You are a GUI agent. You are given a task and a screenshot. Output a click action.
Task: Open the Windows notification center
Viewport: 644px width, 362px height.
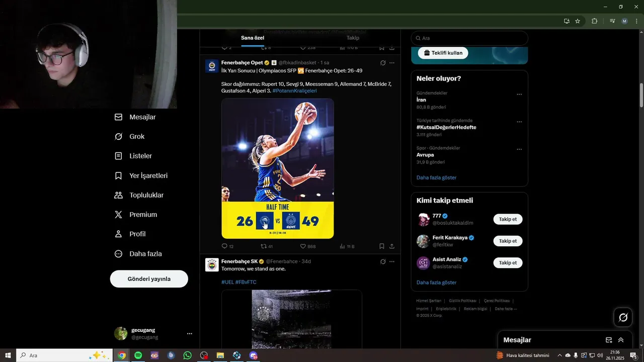[x=633, y=355]
